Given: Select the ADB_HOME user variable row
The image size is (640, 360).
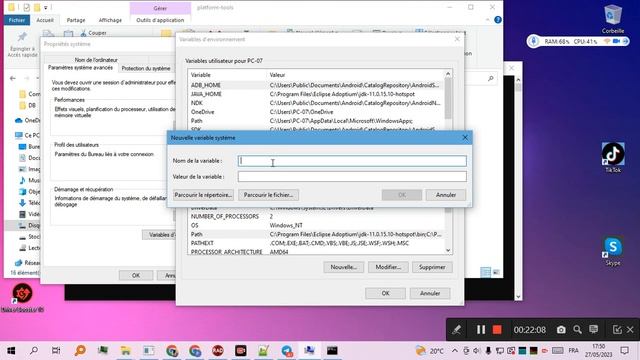Looking at the screenshot, I should click(x=316, y=85).
